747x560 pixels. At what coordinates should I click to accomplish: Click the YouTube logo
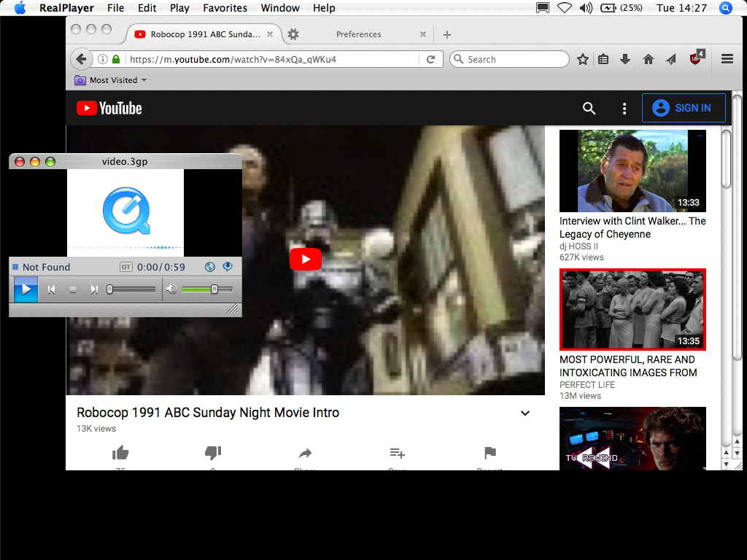(x=109, y=108)
